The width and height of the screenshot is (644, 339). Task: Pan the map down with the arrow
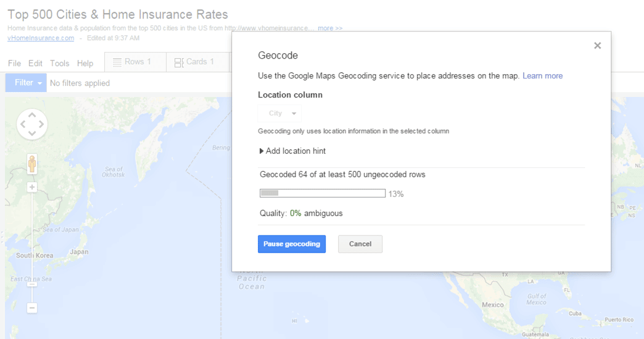[x=32, y=133]
